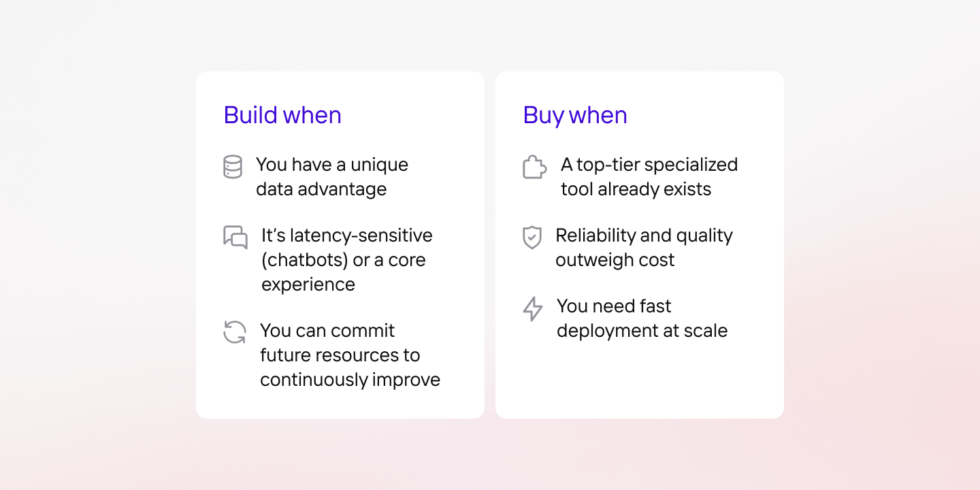Click the "continuously improve" text line
The height and width of the screenshot is (490, 980).
pos(350,380)
